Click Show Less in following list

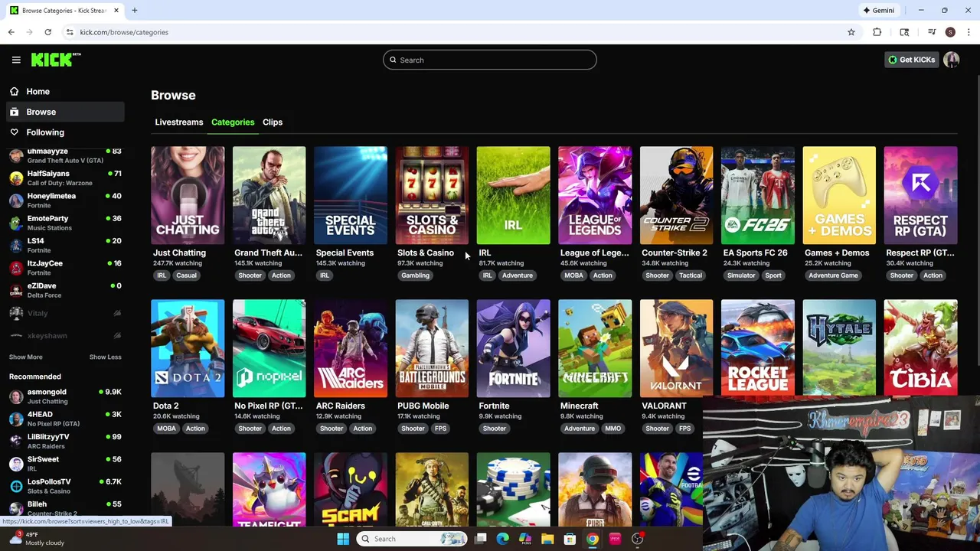(x=105, y=357)
